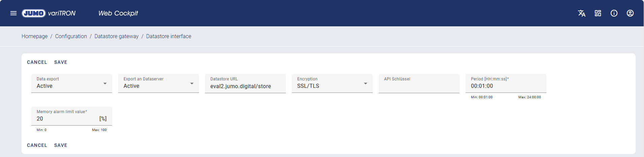Screen dimensions: 644x157
Task: Open Datastore gateway breadcrumb
Action: point(116,36)
